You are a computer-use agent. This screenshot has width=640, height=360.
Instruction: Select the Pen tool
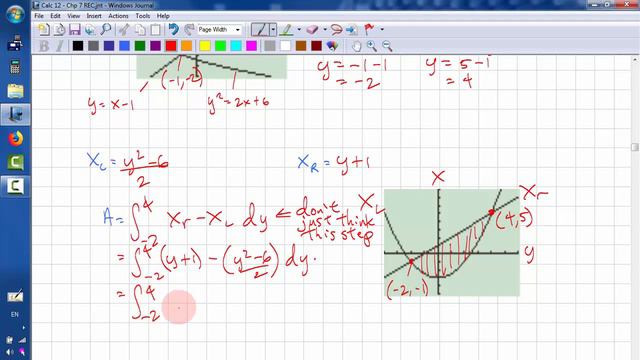pyautogui.click(x=260, y=29)
